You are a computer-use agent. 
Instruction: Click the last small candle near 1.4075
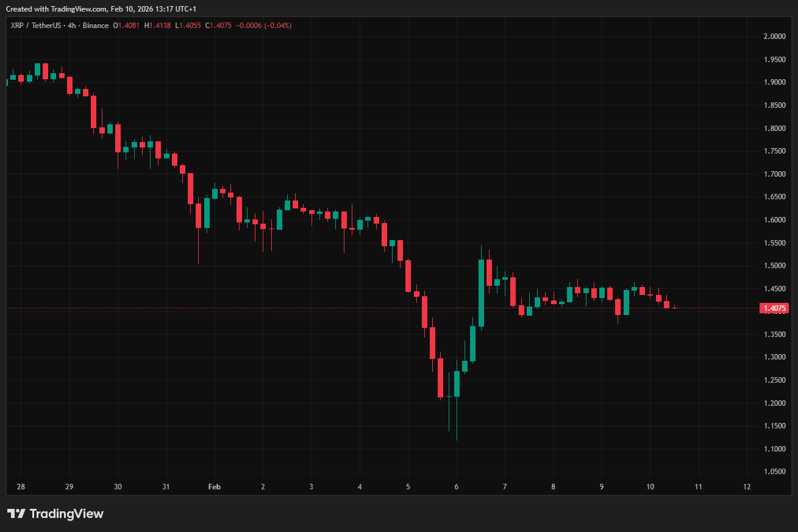[x=675, y=308]
